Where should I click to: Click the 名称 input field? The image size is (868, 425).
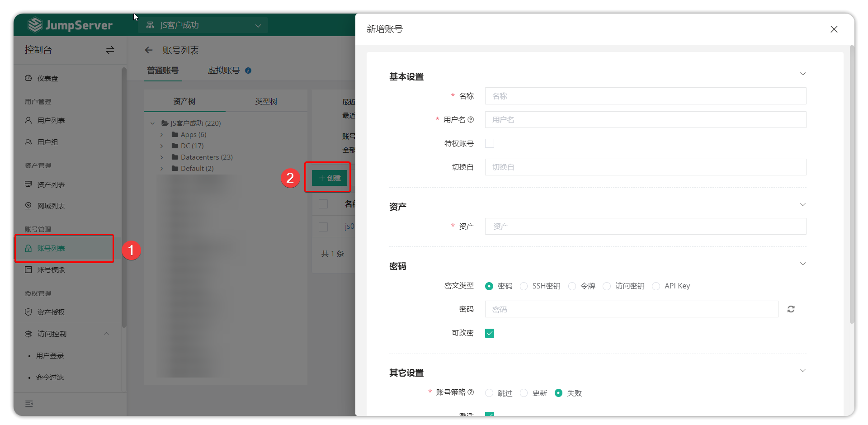(x=646, y=96)
